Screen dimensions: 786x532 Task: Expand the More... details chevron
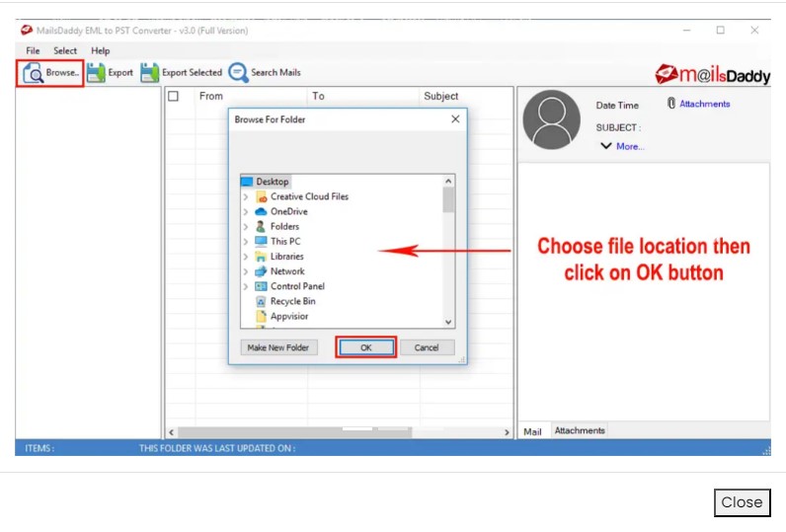point(606,146)
